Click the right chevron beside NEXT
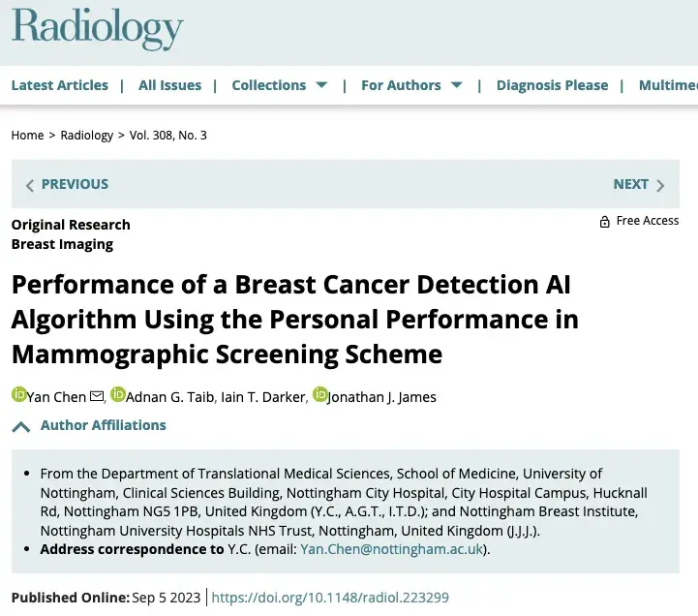The width and height of the screenshot is (698, 616). coord(660,185)
